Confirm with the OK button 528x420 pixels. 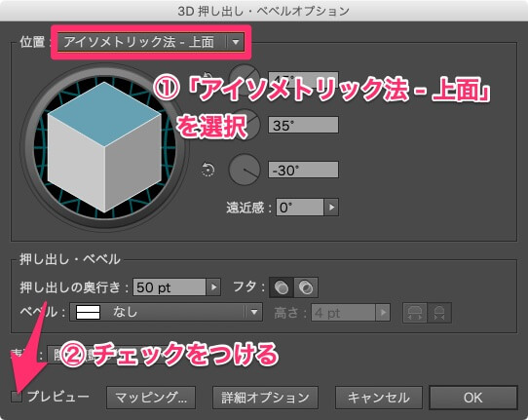(x=473, y=398)
